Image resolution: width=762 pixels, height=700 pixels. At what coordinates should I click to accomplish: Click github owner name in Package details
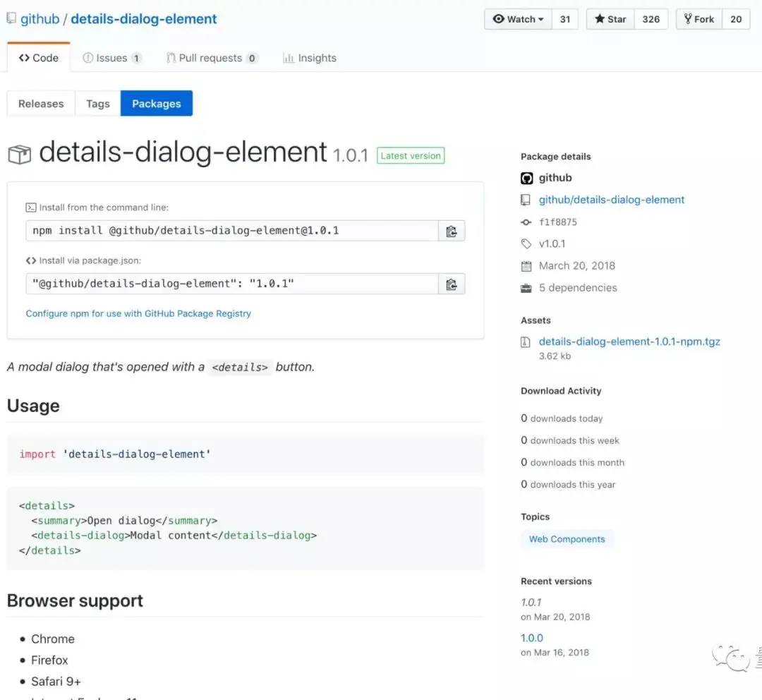[555, 178]
